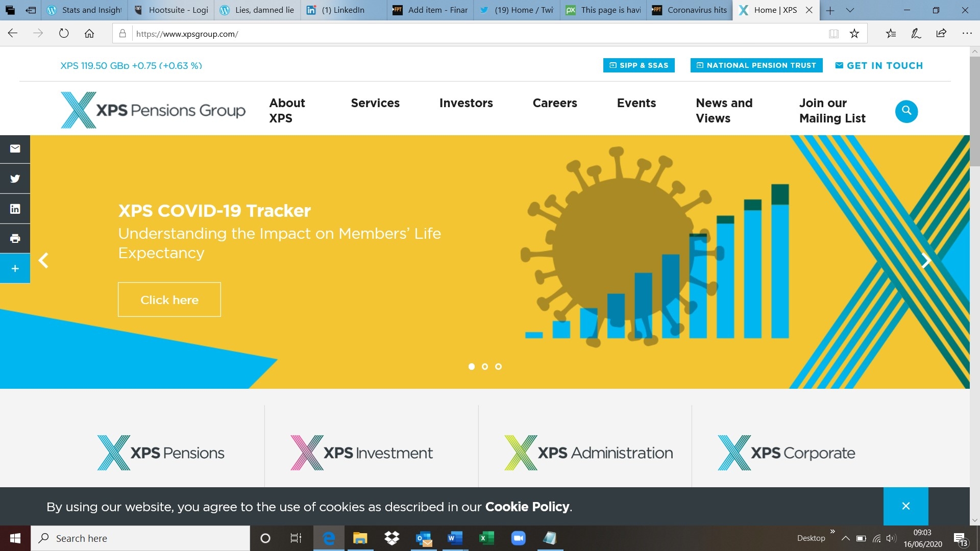Screen dimensions: 980x551
Task: Click add notes pen icon
Action: coord(916,34)
